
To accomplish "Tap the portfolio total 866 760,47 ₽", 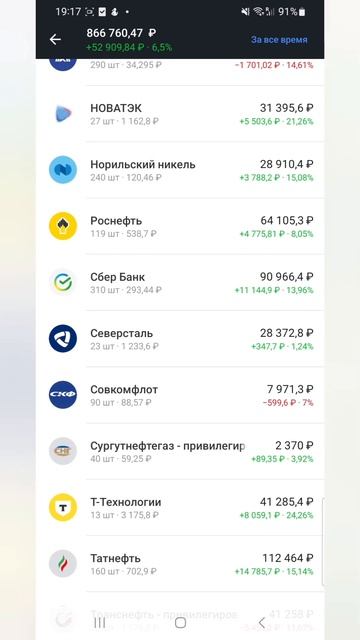I will pyautogui.click(x=121, y=33).
